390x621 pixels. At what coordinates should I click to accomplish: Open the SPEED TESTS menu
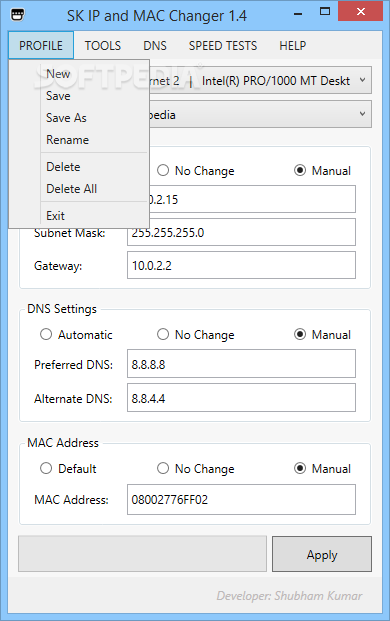(223, 46)
